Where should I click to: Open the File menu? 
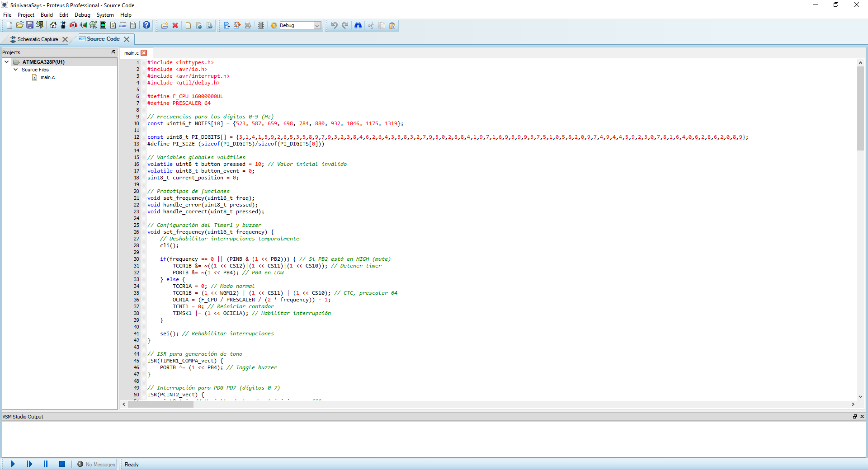(x=7, y=15)
